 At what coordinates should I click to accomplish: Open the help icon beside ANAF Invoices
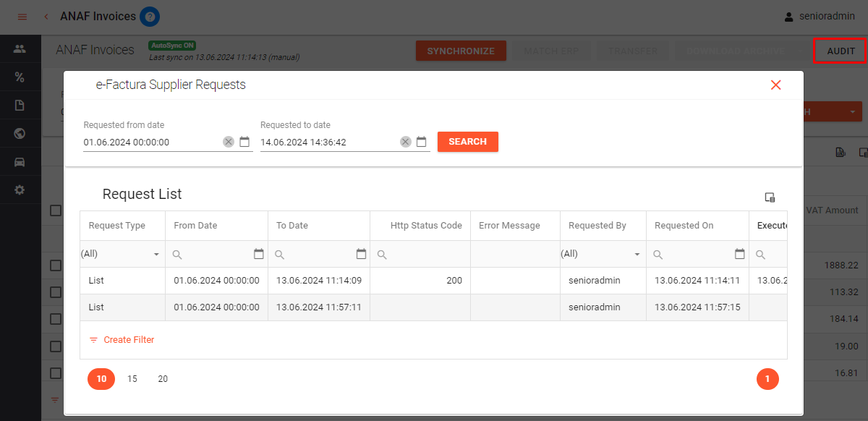coord(150,16)
